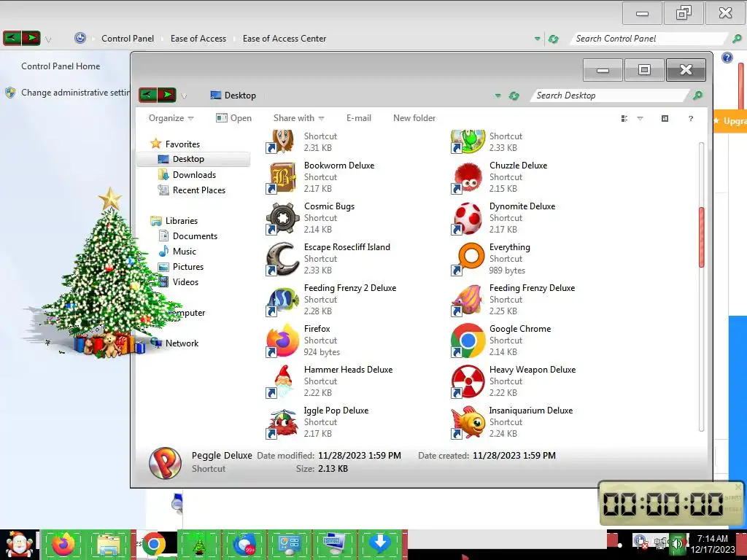747x560 pixels.
Task: Click the volume speaker tray icon
Action: coord(676,542)
